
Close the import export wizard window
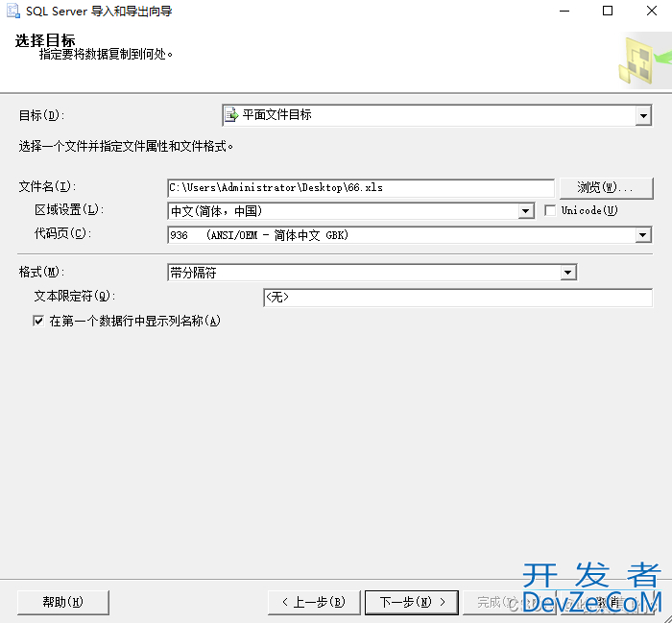(x=652, y=11)
